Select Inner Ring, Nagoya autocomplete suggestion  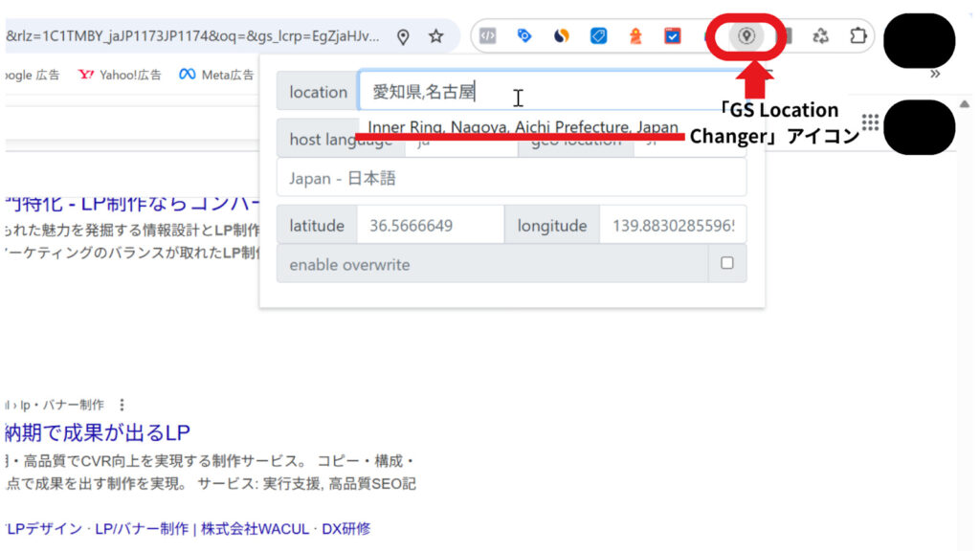pos(523,127)
